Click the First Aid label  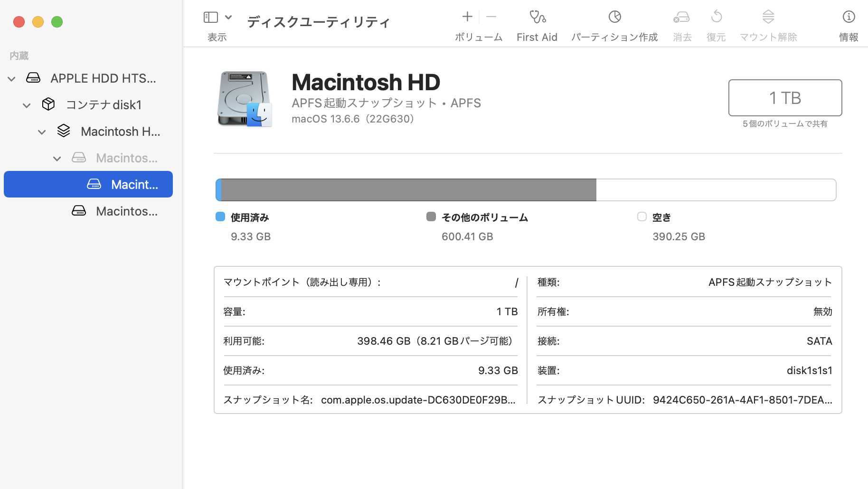[537, 37]
